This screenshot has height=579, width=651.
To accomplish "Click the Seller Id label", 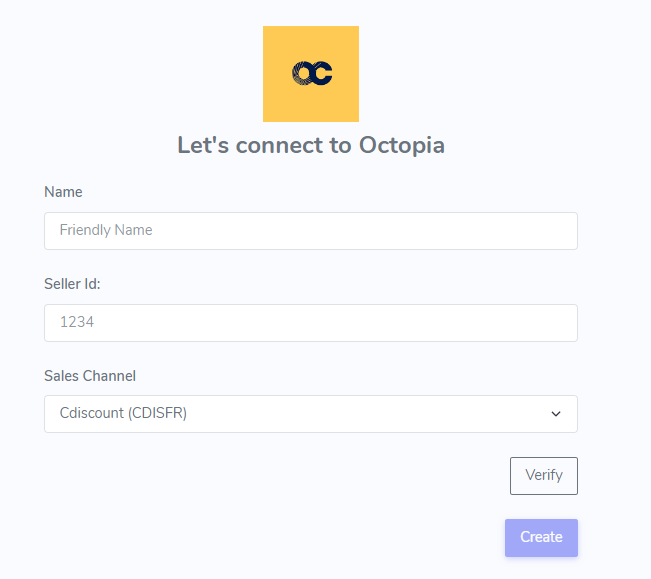I will point(72,284).
